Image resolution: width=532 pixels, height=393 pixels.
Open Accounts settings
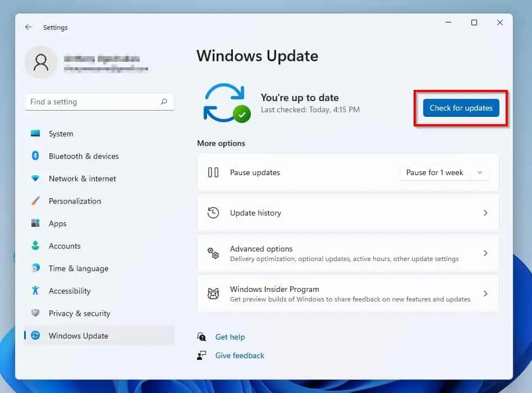pyautogui.click(x=99, y=246)
